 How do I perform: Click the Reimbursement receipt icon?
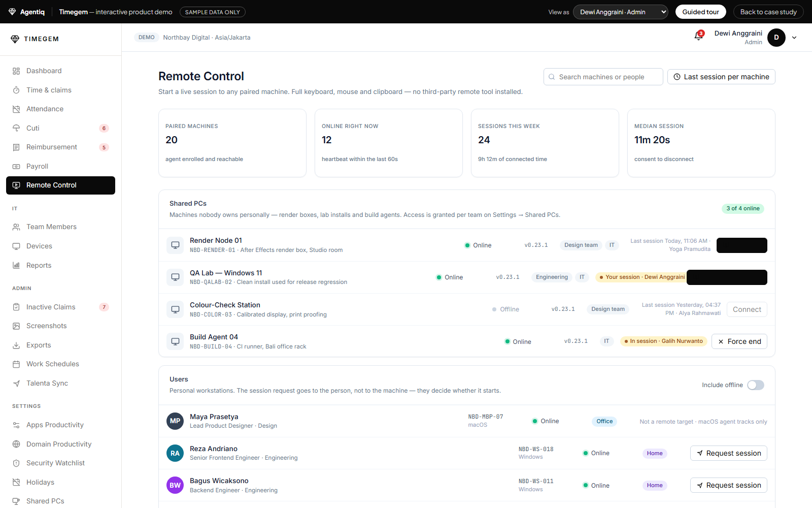point(16,147)
